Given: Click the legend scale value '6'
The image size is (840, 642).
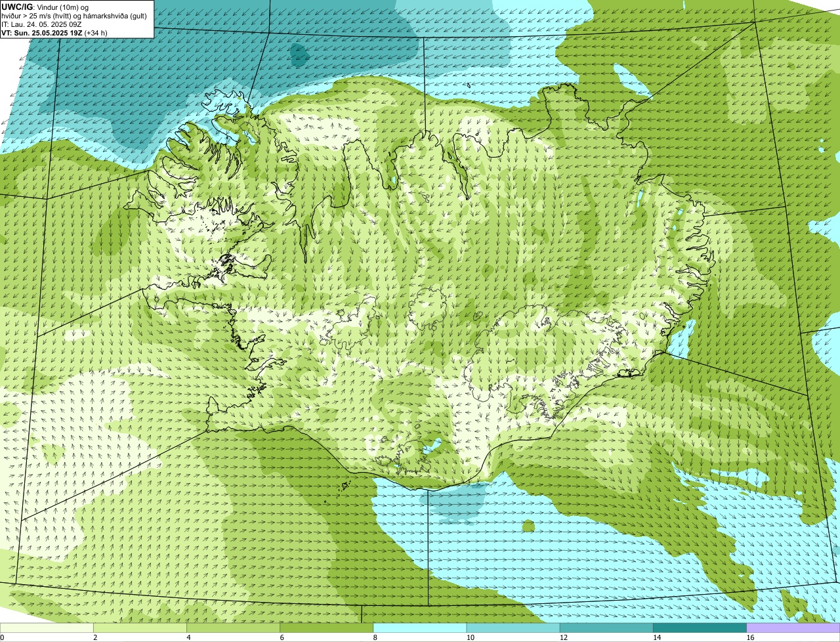Looking at the screenshot, I should [x=282, y=637].
